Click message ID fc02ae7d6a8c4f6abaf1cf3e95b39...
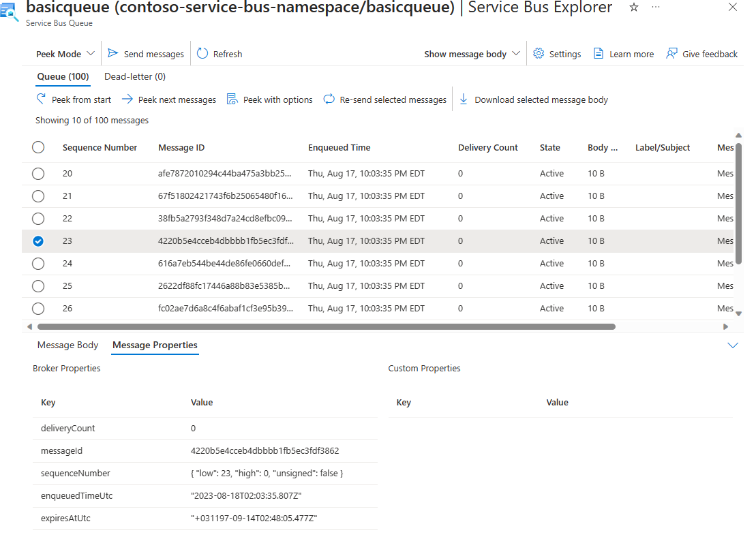This screenshot has height=541, width=756. [x=225, y=309]
